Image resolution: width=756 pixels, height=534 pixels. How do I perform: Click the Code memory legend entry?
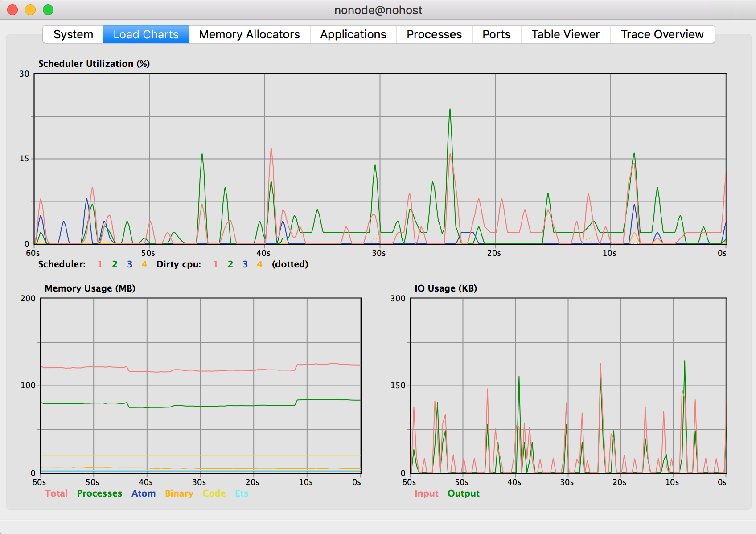214,493
